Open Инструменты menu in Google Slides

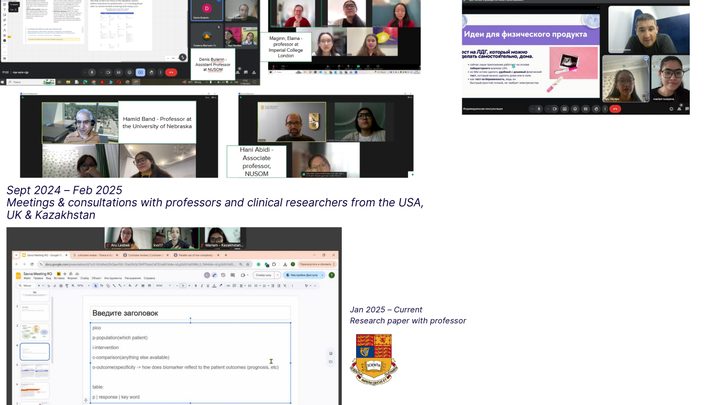112,278
